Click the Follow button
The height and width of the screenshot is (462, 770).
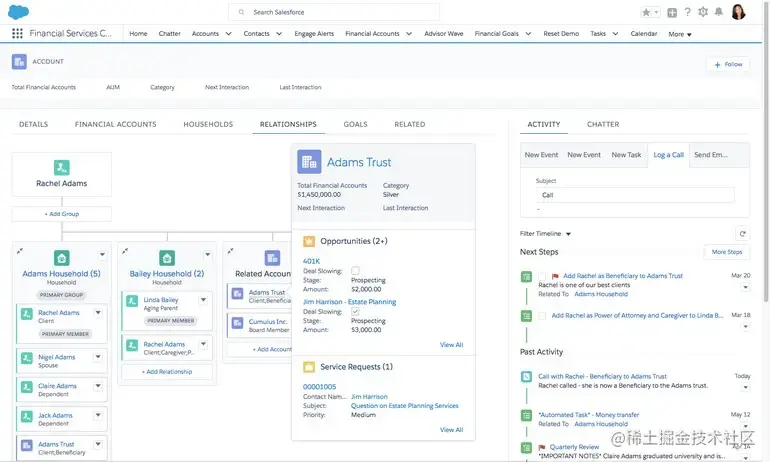tap(728, 64)
